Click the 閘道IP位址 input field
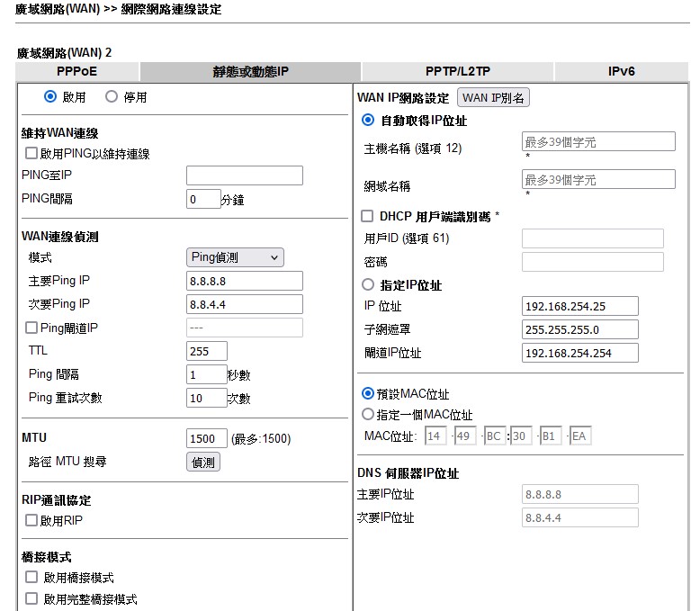 579,353
